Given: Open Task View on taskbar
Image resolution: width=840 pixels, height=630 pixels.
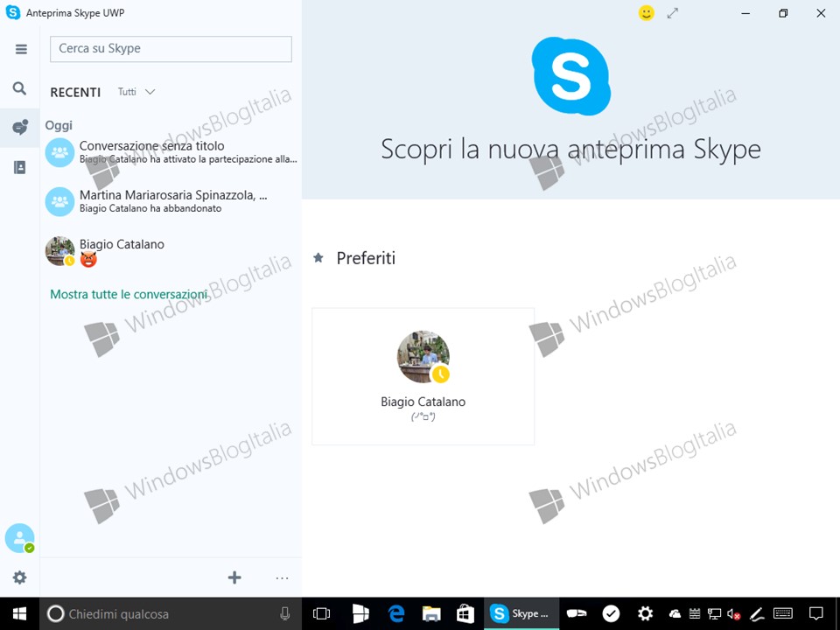Looking at the screenshot, I should [x=321, y=614].
